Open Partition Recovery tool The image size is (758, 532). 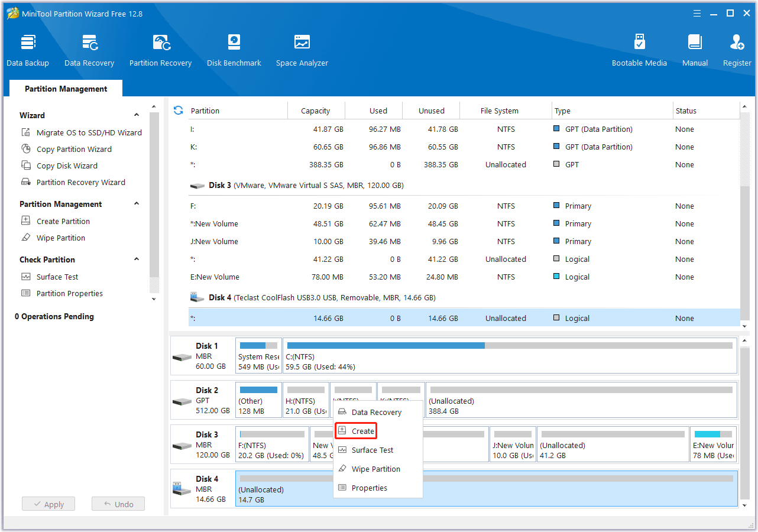click(x=161, y=51)
